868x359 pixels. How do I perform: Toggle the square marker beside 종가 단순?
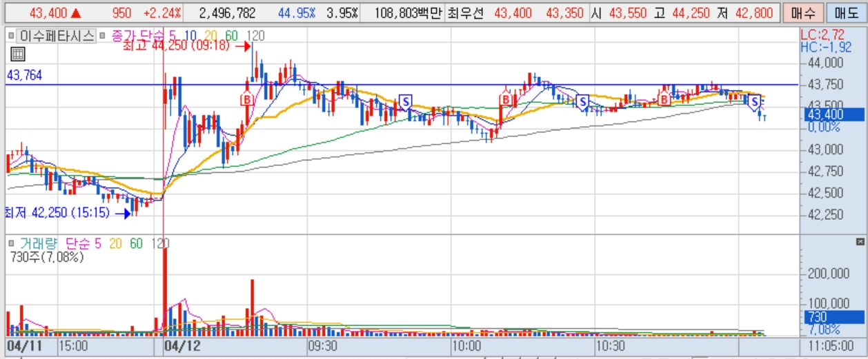[x=103, y=37]
